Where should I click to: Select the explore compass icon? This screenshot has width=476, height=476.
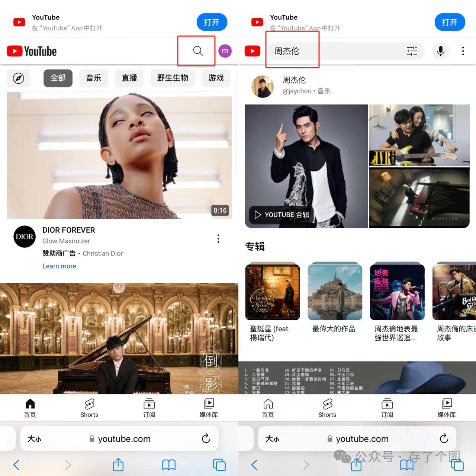[19, 78]
